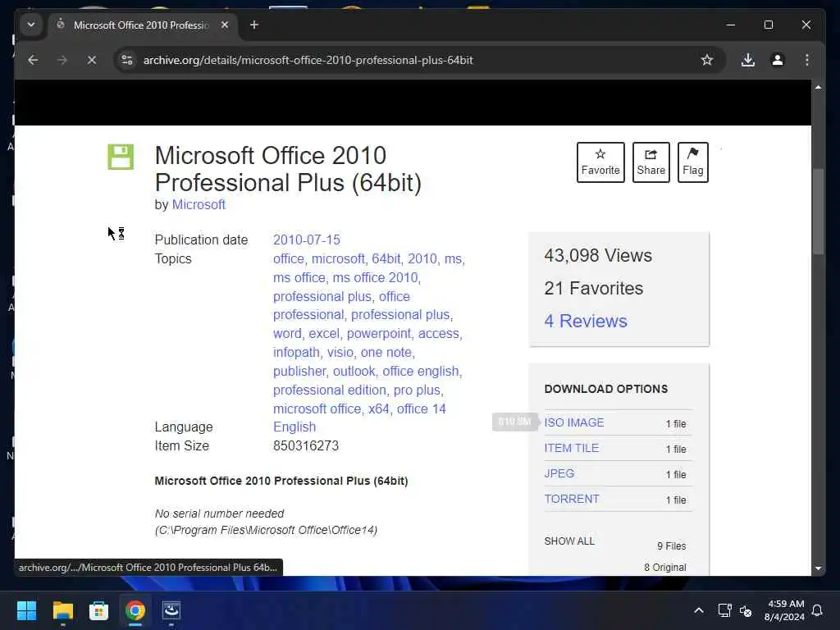The image size is (840, 630).
Task: Open the 4 Reviews link
Action: tap(586, 321)
